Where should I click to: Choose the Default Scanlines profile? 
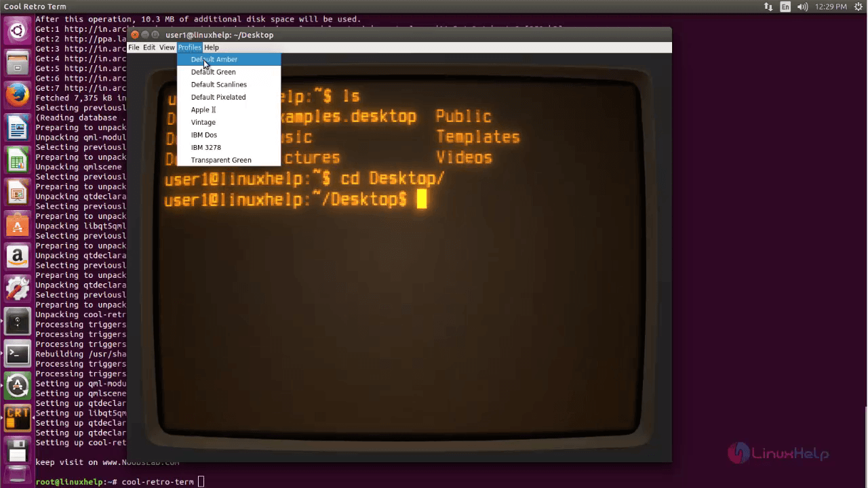[229, 85]
